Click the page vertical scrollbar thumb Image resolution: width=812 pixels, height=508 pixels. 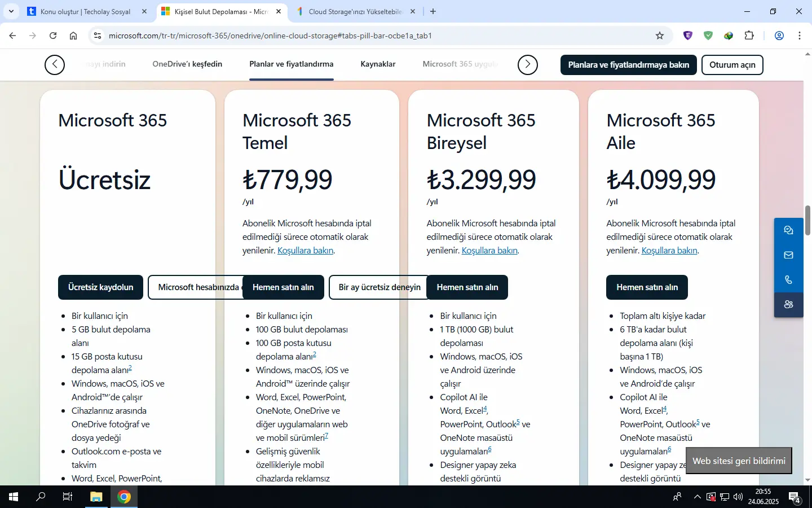(807, 220)
